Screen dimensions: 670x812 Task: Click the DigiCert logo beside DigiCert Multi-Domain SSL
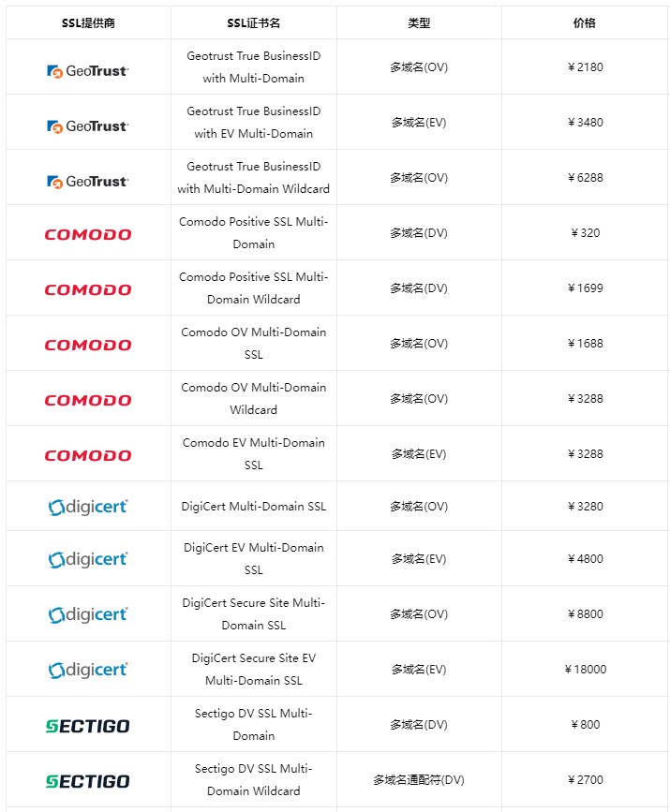[88, 507]
